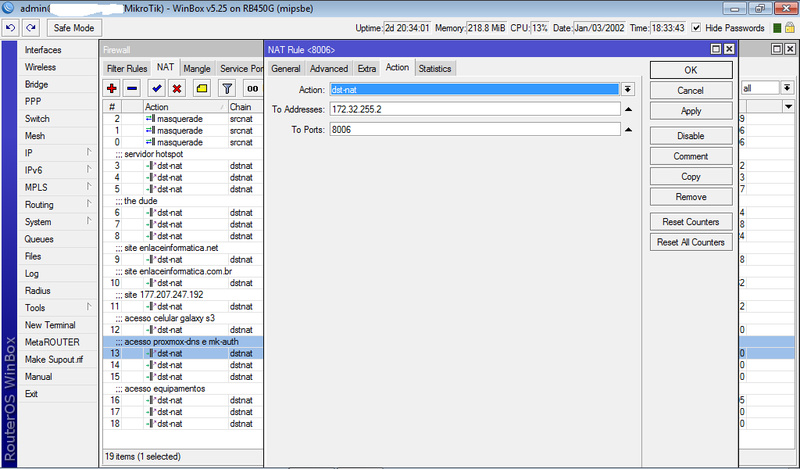
Task: Select masquerade rule number 0
Action: (183, 142)
